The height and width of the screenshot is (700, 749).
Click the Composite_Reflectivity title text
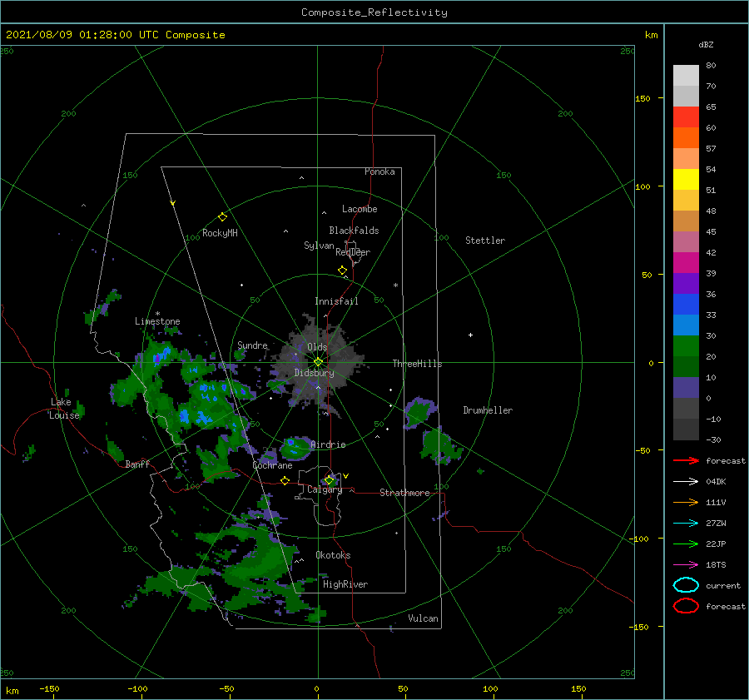click(x=374, y=12)
